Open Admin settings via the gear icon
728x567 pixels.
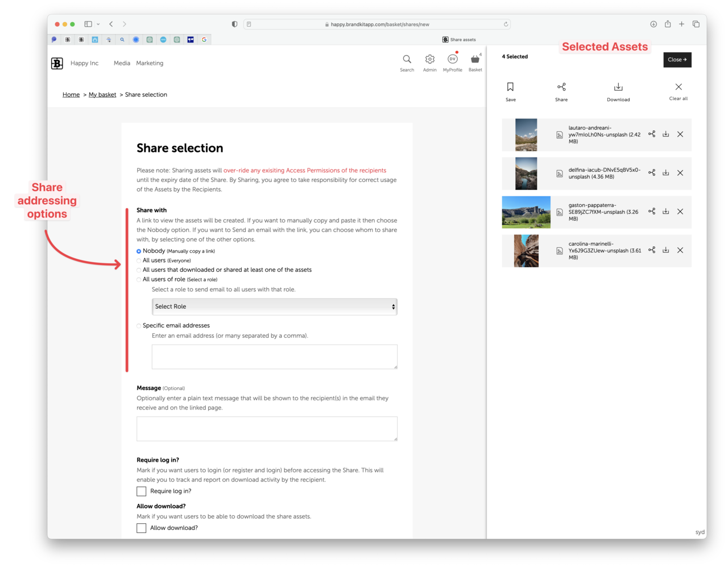[429, 60]
